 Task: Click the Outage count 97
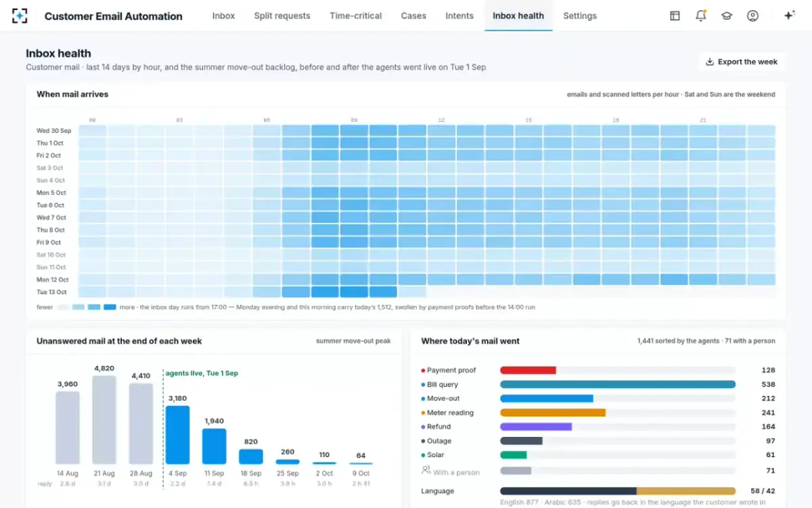click(x=771, y=441)
